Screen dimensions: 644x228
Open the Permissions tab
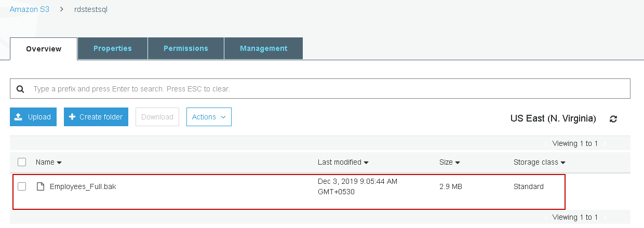[186, 48]
